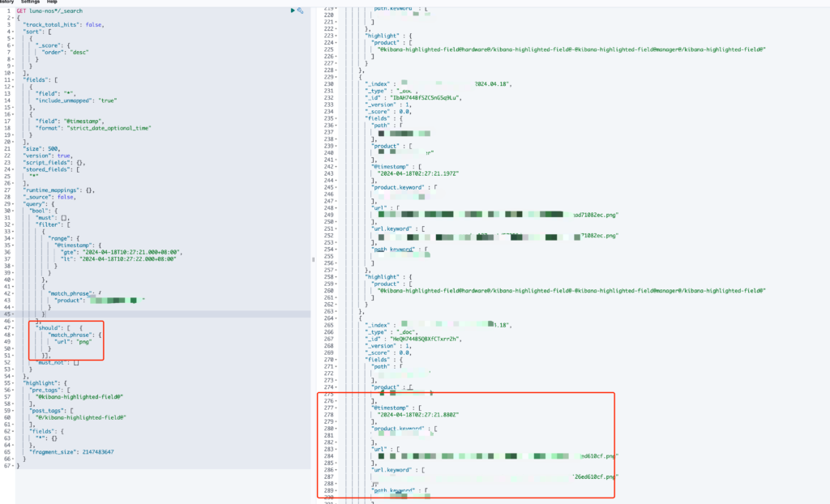This screenshot has height=504, width=830.
Task: Click the "runtime_mappings": {} line
Action: (x=58, y=190)
